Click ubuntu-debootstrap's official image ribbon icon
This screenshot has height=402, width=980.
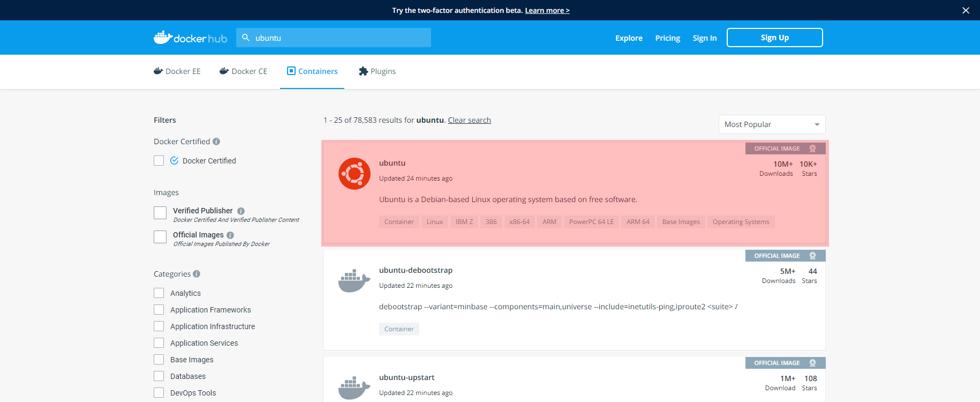click(812, 256)
